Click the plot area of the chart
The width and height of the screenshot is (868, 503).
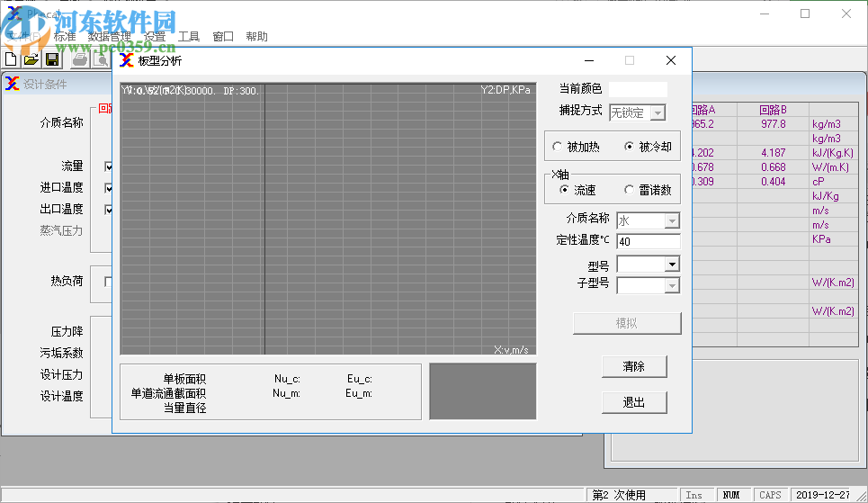click(328, 219)
